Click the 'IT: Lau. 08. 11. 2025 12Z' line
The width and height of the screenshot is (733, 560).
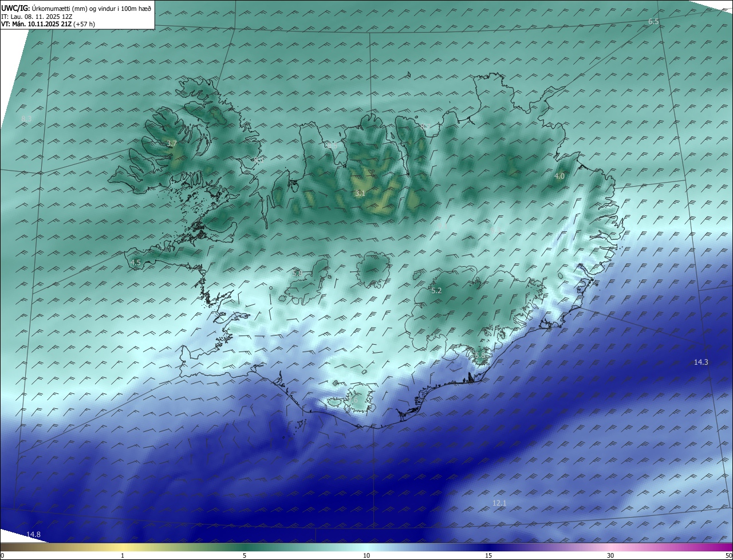coord(36,17)
